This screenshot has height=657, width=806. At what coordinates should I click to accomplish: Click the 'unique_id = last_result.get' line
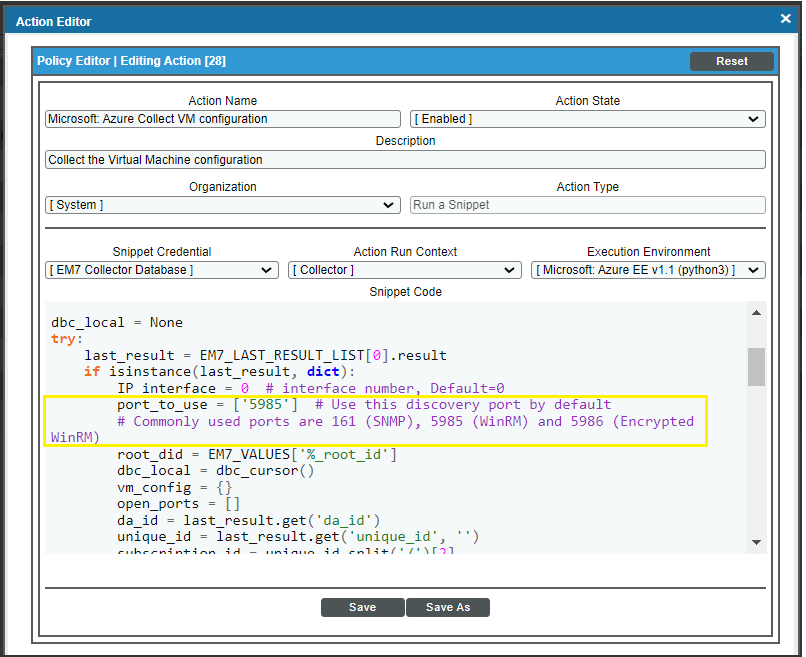pos(298,537)
